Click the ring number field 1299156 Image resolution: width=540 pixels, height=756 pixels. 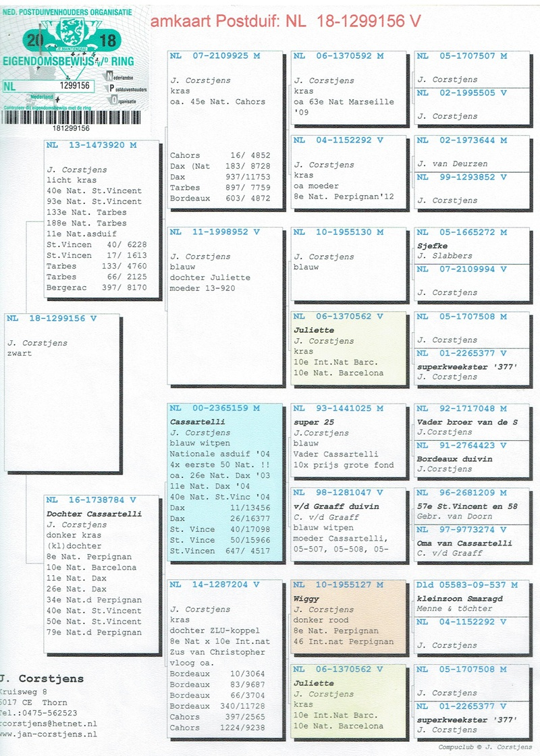point(75,86)
